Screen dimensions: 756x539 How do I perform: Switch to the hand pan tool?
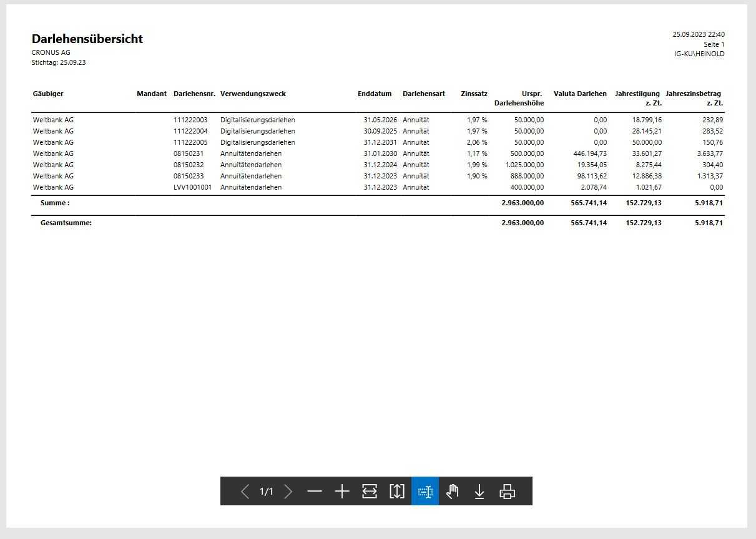pos(453,492)
